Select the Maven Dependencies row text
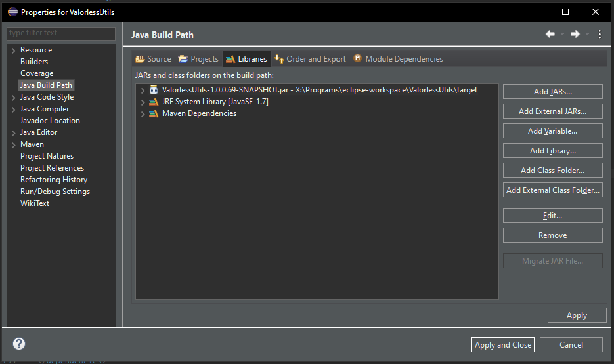Viewport: 614px width, 364px height. (200, 113)
